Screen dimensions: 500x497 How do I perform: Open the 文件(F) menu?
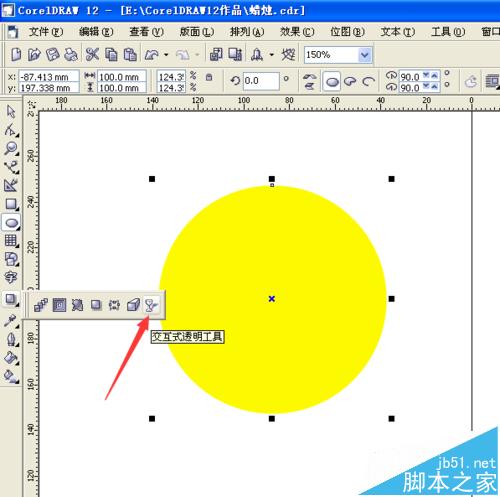coord(46,32)
